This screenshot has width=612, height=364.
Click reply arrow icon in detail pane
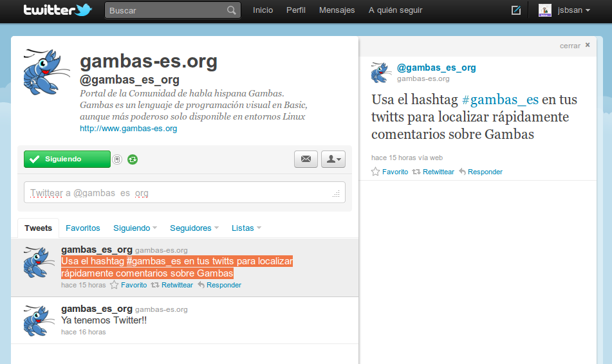(x=463, y=172)
